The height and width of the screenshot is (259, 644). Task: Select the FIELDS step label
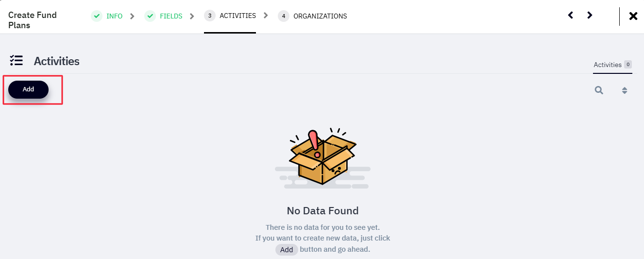(171, 16)
